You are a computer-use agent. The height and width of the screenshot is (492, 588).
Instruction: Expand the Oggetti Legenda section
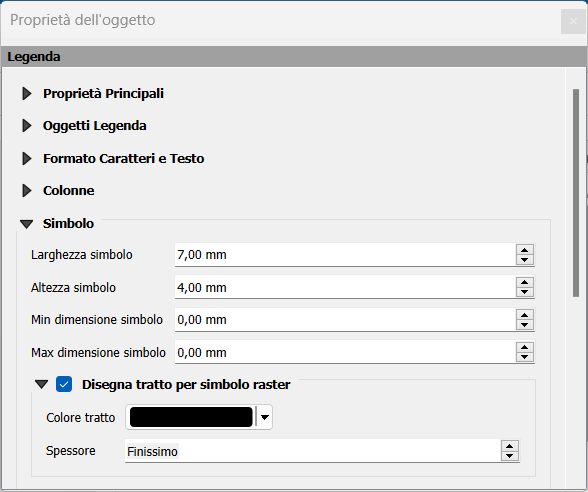click(27, 126)
